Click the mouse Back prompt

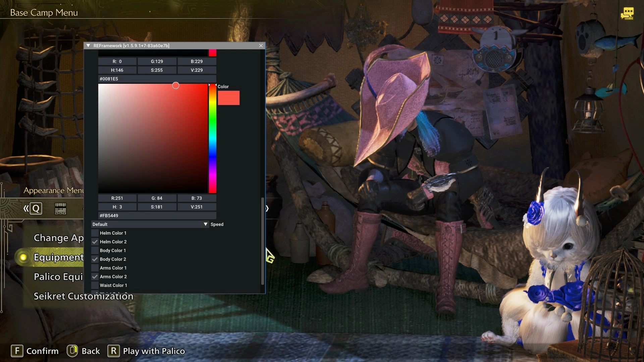tap(84, 351)
